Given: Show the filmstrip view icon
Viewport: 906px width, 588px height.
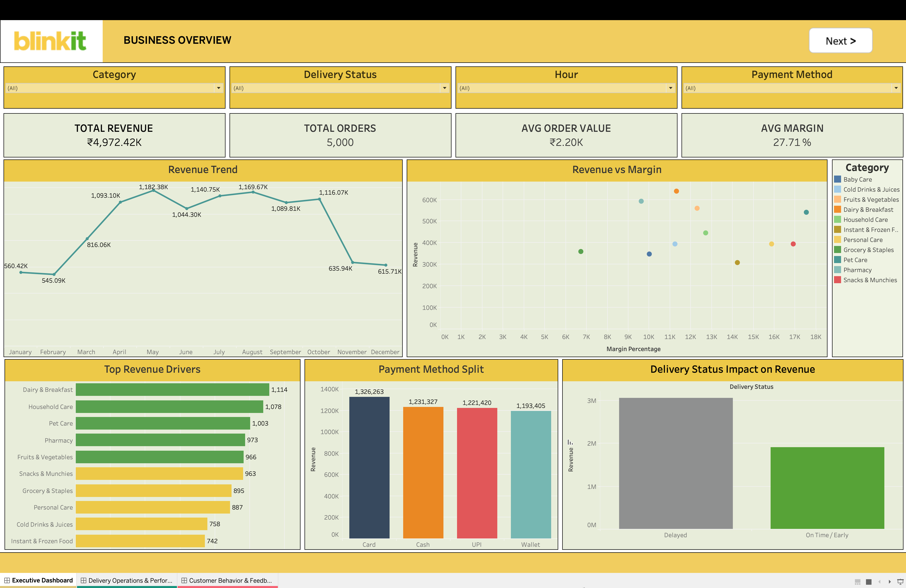Looking at the screenshot, I should [858, 581].
